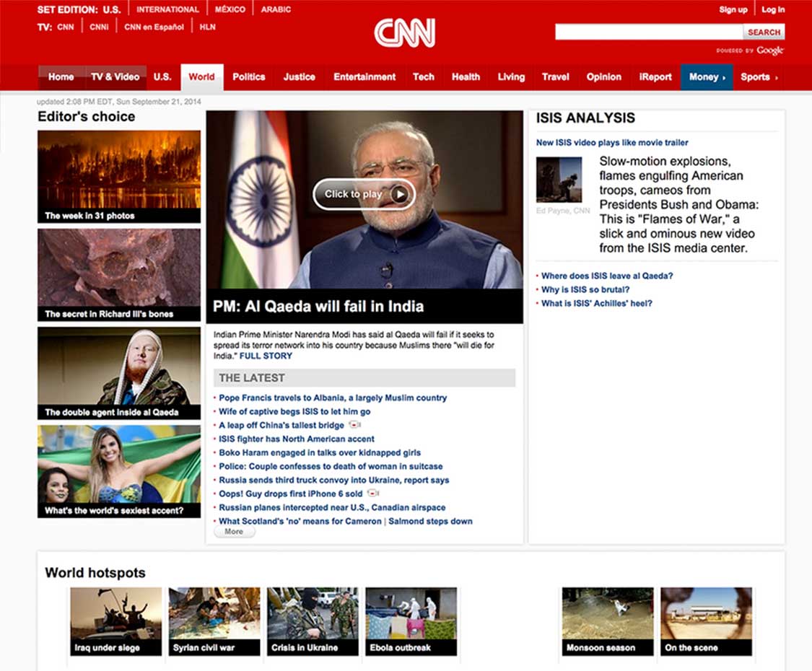812x671 pixels.
Task: Click the CNN logo in header
Action: coord(404,33)
